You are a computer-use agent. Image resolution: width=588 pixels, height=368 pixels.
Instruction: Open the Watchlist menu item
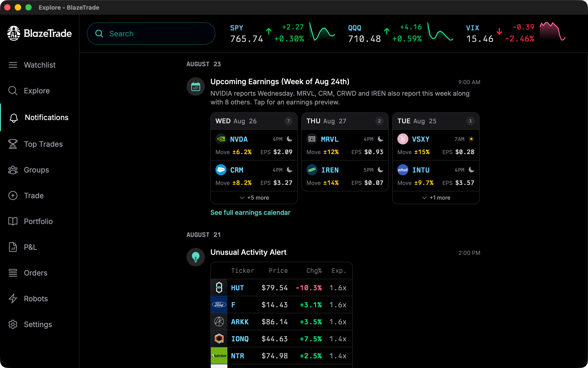[40, 65]
